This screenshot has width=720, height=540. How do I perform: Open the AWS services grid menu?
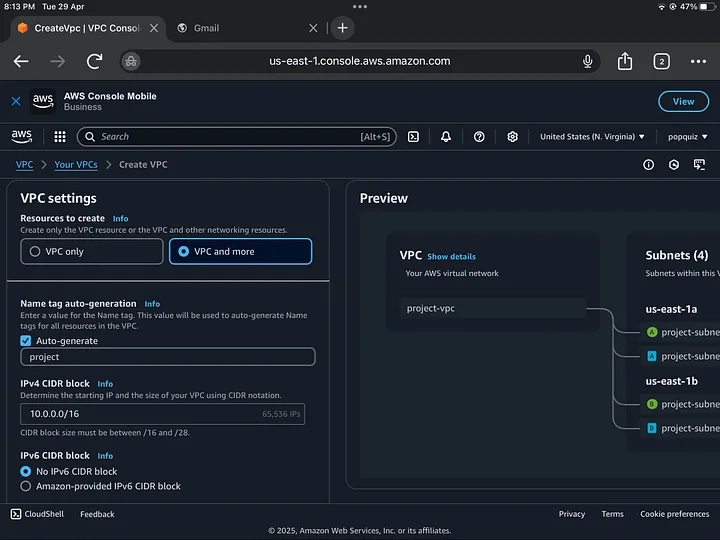click(x=60, y=136)
